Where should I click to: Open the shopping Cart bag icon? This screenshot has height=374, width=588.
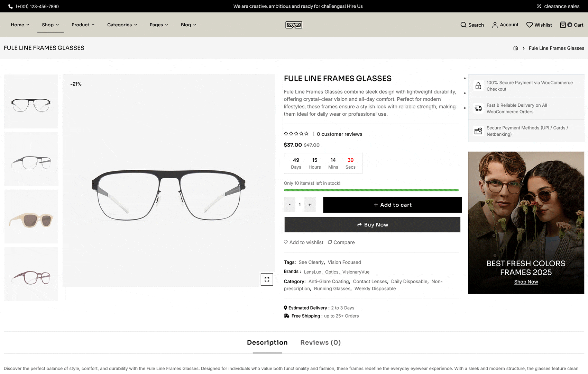coord(563,25)
